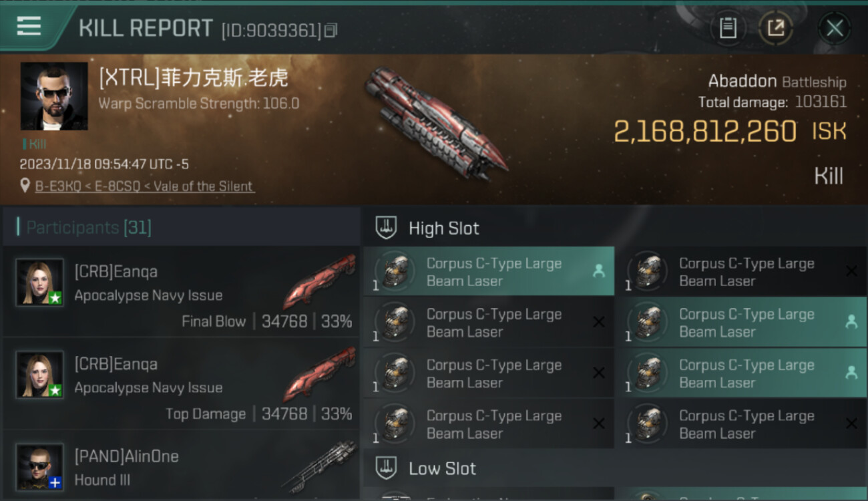Select the Participants [31] tab
Image resolution: width=868 pixels, height=501 pixels.
pyautogui.click(x=89, y=228)
